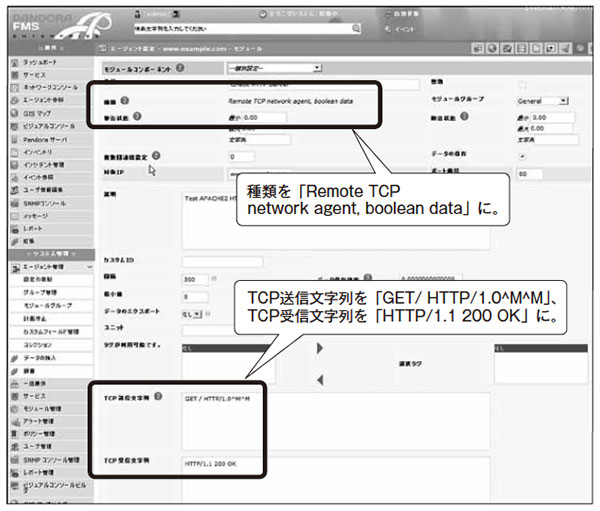Click the カスタムID input field
Image resolution: width=600 pixels, height=511 pixels.
(222, 261)
